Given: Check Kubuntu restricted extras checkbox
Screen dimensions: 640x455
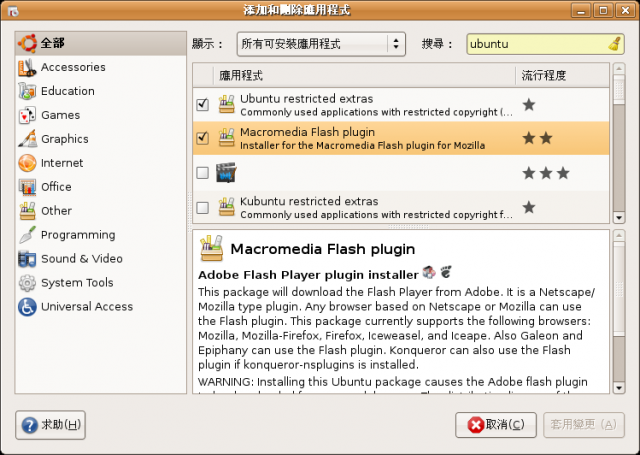Looking at the screenshot, I should (x=202, y=208).
